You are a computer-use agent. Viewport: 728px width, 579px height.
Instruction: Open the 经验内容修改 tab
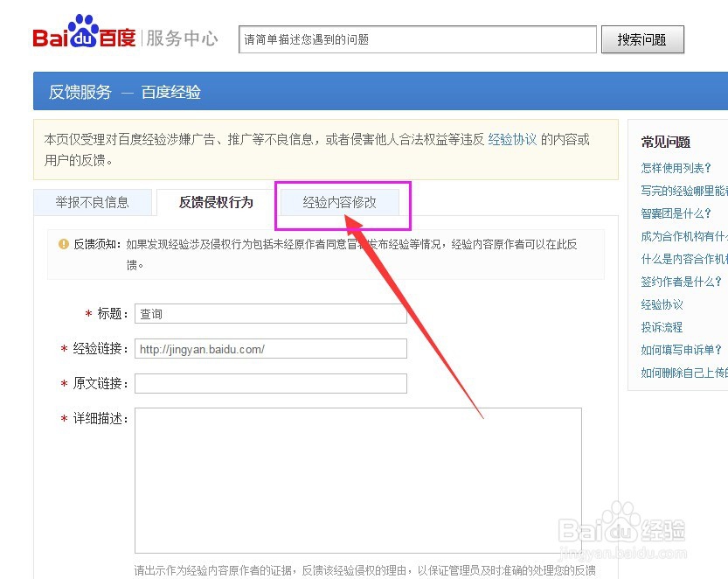342,202
